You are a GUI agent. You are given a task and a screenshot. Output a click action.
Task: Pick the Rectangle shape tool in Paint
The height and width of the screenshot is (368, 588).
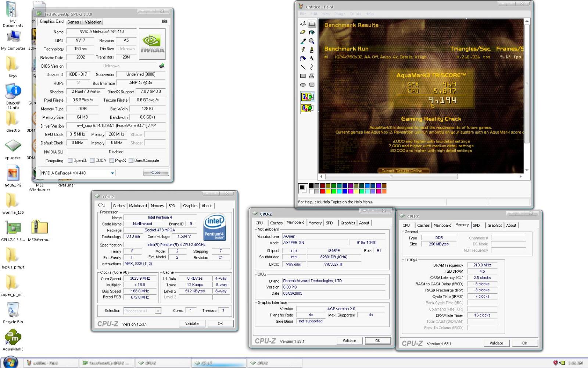click(x=303, y=76)
